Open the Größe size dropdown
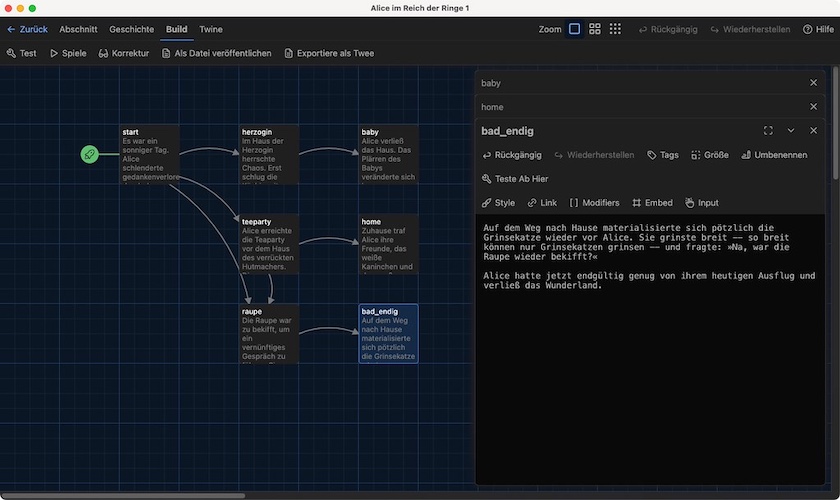840x500 pixels. [x=709, y=155]
